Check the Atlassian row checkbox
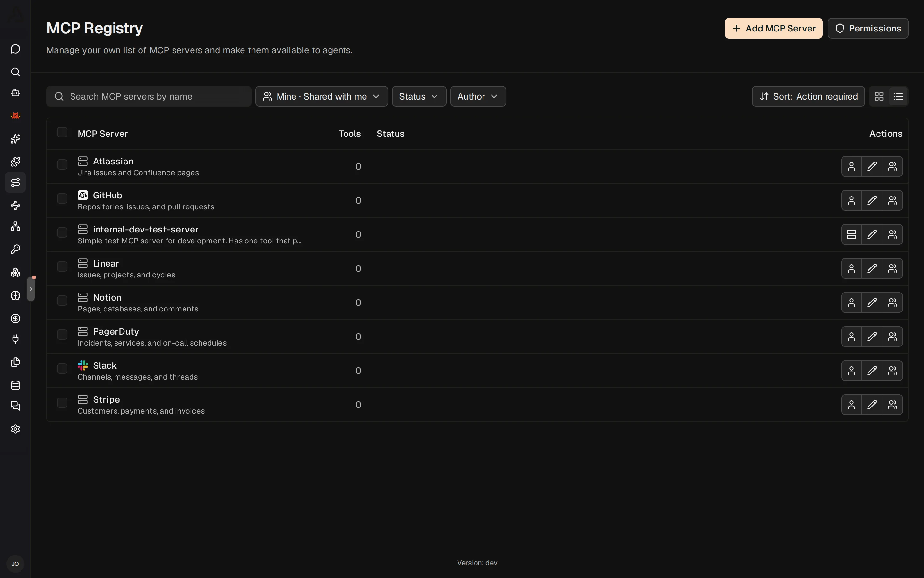 coord(62,164)
